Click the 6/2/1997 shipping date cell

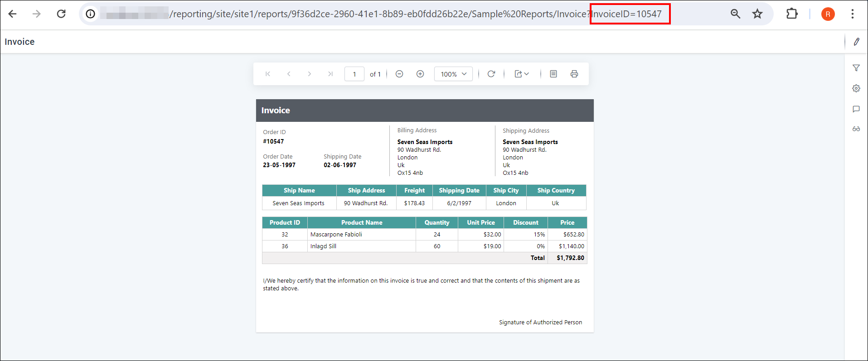point(459,203)
